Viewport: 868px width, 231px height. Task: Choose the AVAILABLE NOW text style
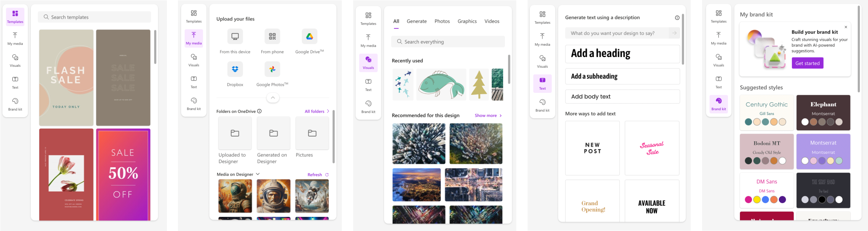pyautogui.click(x=652, y=201)
